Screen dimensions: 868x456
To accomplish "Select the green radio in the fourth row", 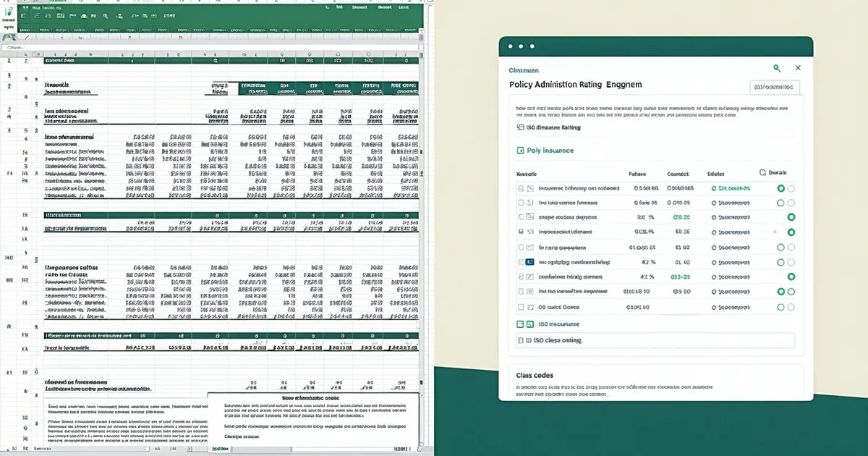I will (x=791, y=232).
